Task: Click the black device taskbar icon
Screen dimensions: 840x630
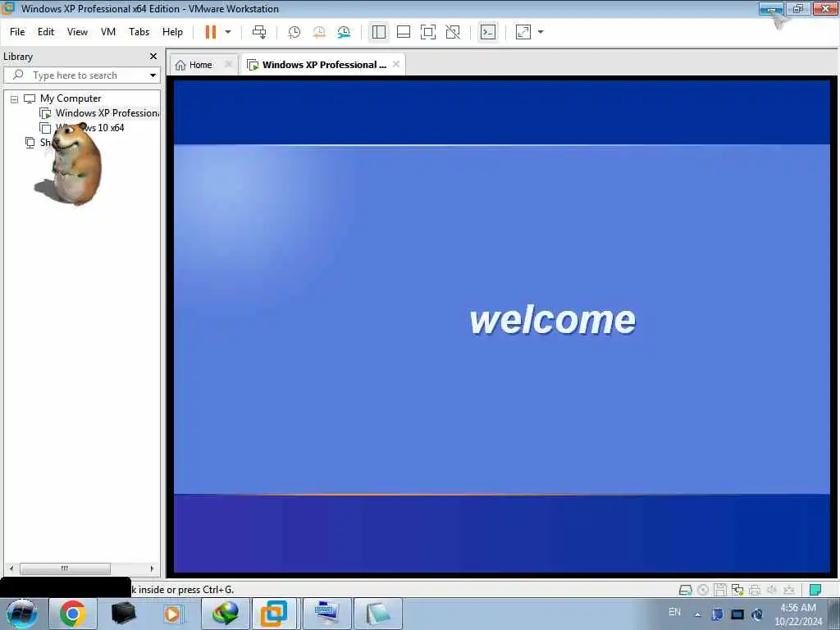Action: (124, 614)
